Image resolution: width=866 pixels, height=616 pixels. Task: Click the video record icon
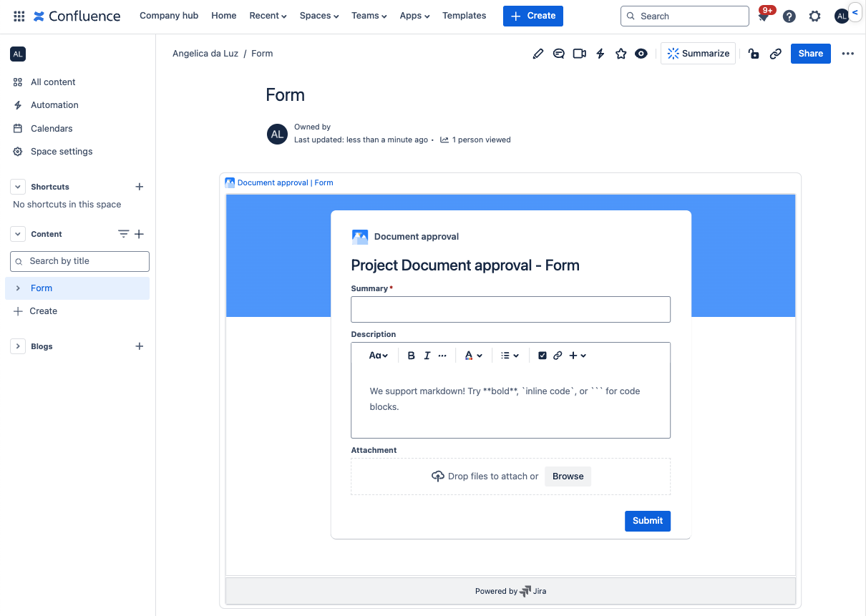coord(580,54)
